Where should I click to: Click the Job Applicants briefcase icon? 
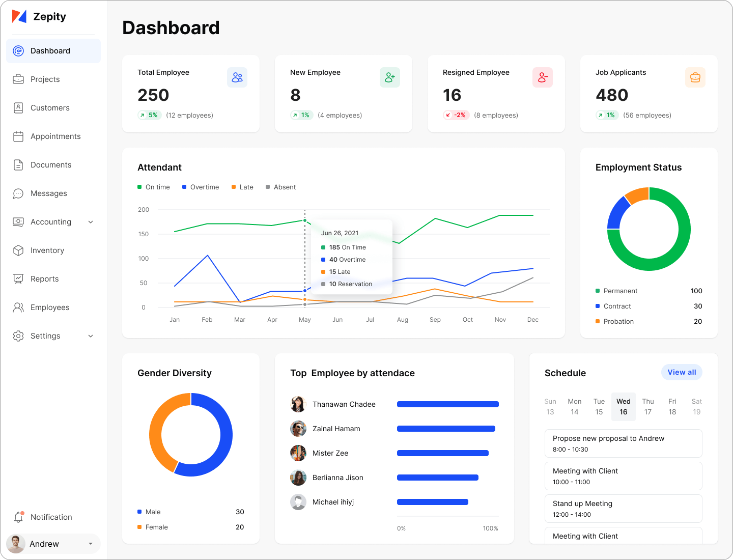pos(695,77)
